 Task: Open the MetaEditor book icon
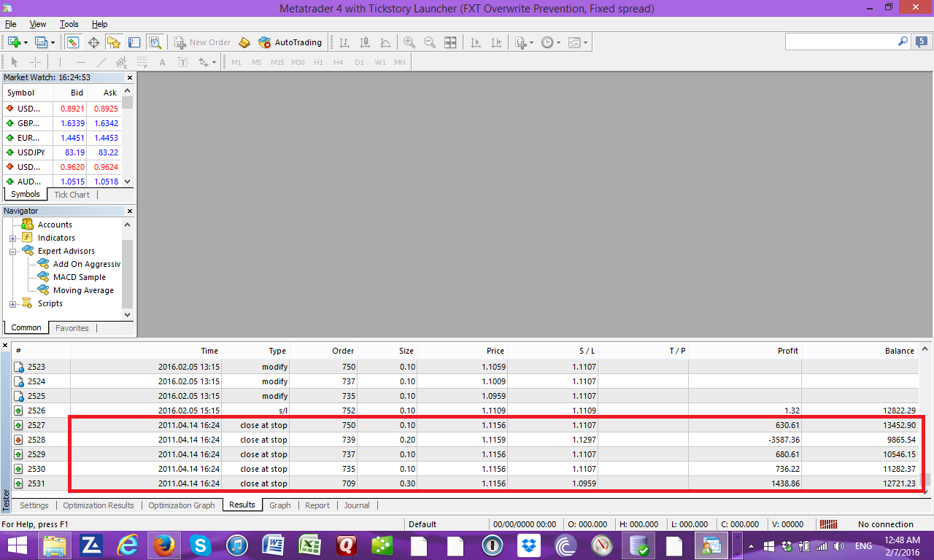click(244, 42)
